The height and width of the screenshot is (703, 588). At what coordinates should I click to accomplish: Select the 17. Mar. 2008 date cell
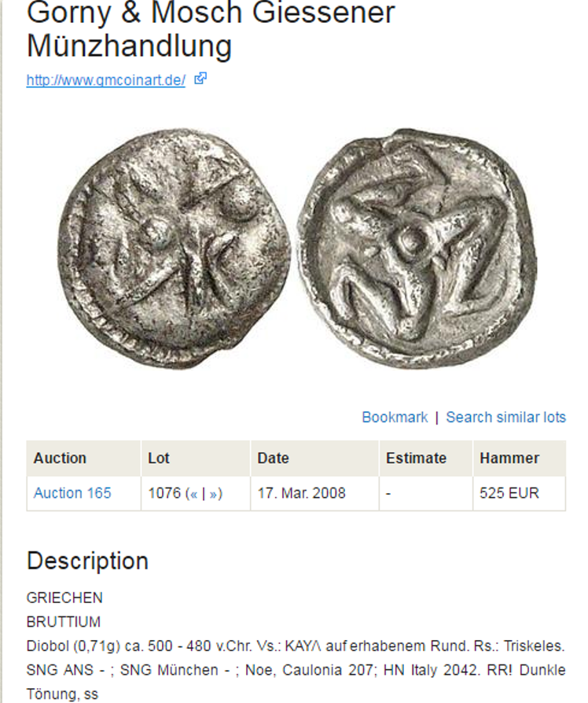[x=314, y=493]
